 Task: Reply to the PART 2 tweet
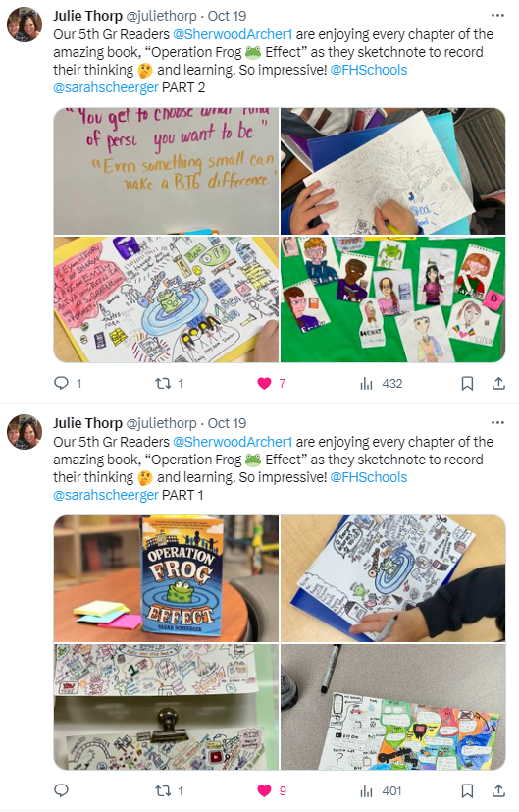click(x=68, y=383)
